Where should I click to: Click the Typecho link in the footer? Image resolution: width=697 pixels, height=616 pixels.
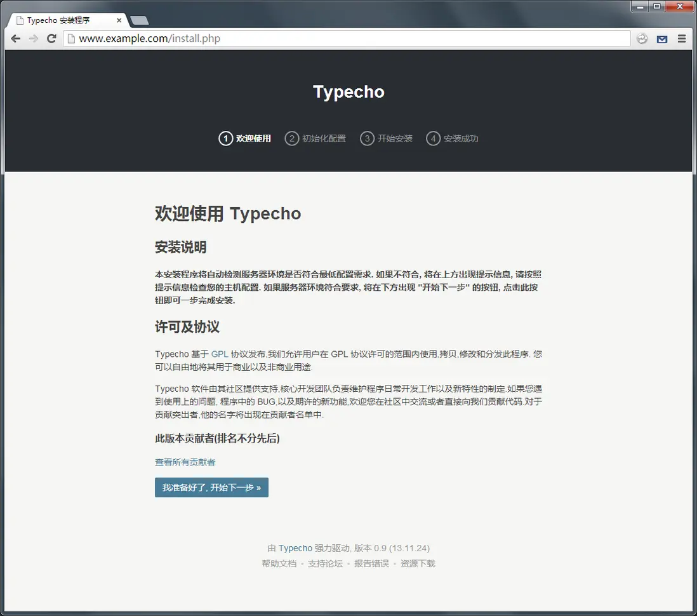click(x=295, y=547)
